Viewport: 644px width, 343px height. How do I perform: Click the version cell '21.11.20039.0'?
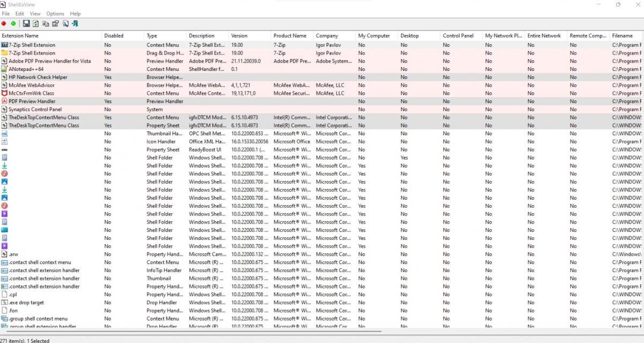coord(246,61)
